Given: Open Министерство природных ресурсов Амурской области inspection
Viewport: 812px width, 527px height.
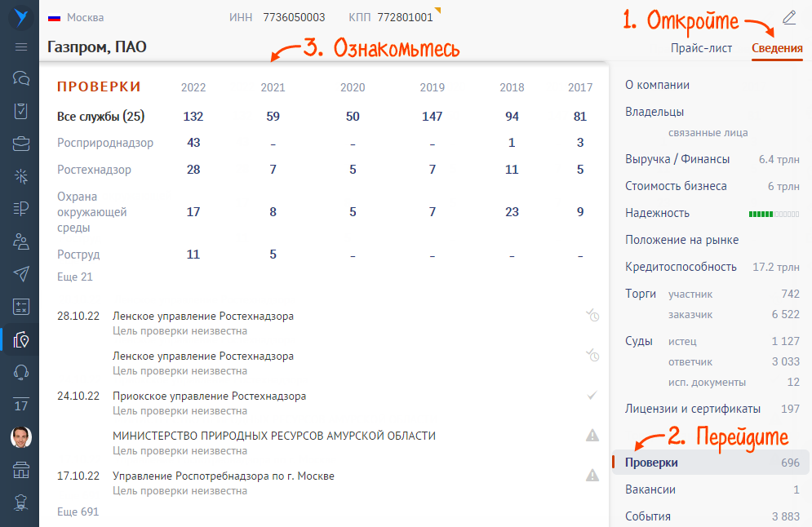Looking at the screenshot, I should (x=274, y=436).
